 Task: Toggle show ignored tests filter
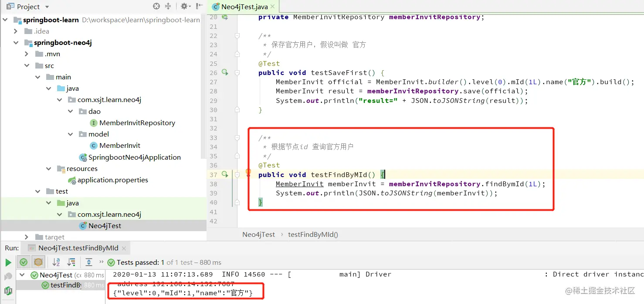(x=38, y=262)
